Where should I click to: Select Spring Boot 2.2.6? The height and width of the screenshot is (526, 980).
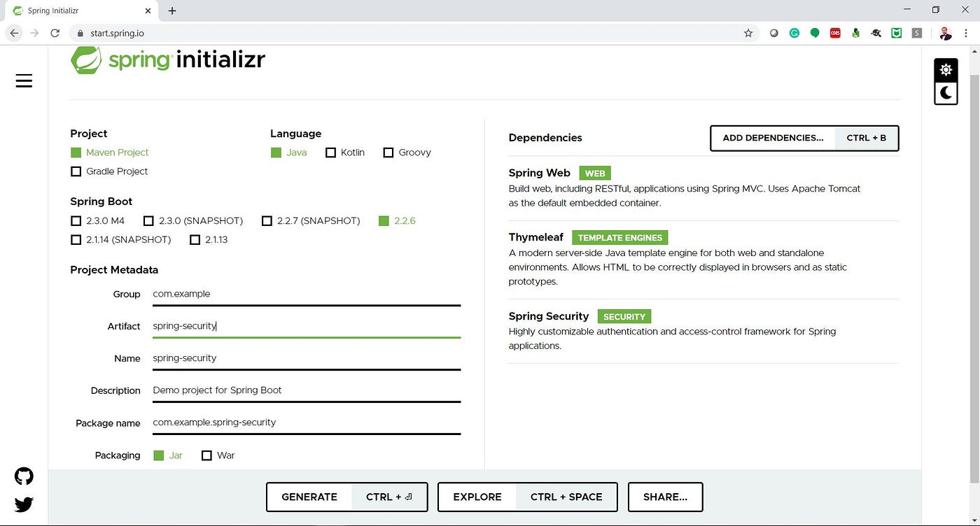point(397,221)
